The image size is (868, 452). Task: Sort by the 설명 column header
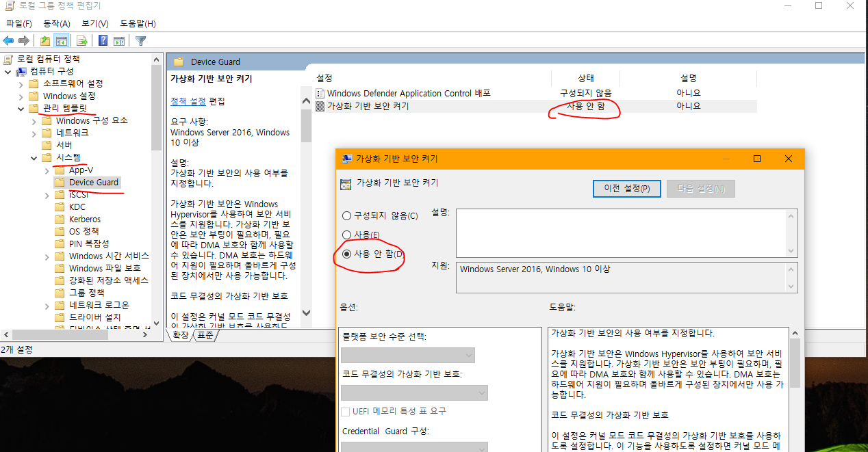coord(689,78)
